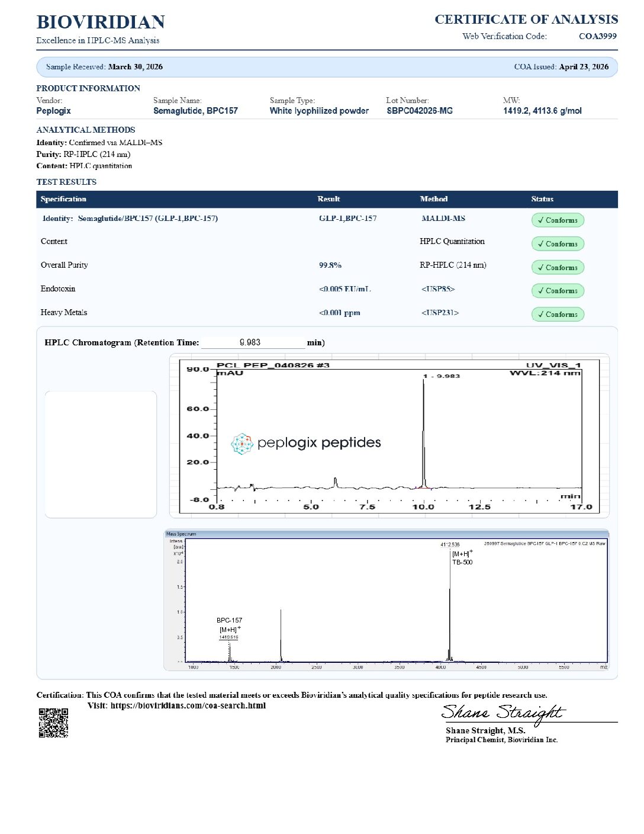Click the RP-HPLC (214 nm) method cell

coord(453,265)
